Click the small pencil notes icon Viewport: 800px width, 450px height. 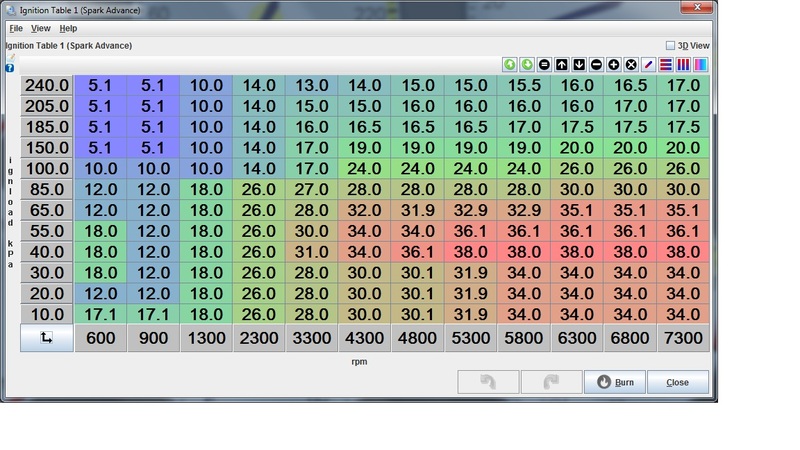(x=11, y=58)
